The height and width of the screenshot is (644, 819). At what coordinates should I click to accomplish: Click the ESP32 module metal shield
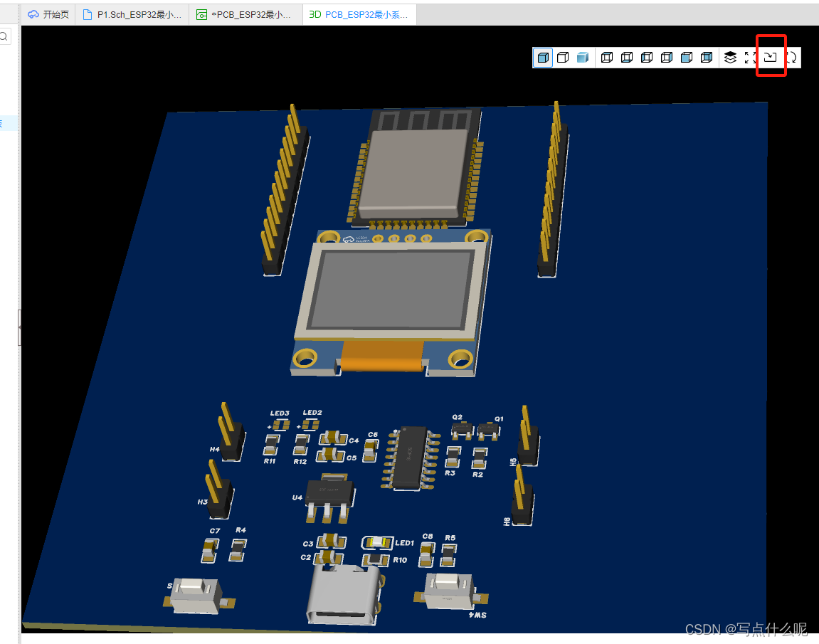(x=413, y=174)
